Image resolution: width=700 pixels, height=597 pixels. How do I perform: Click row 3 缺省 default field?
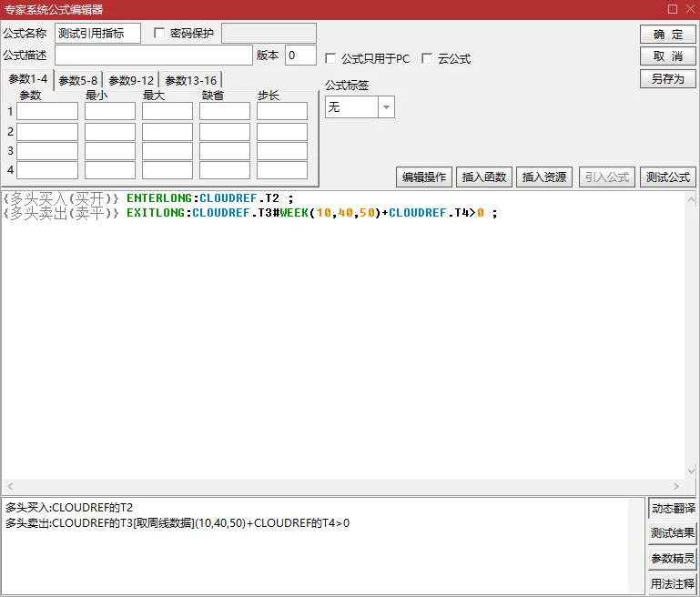tap(225, 151)
